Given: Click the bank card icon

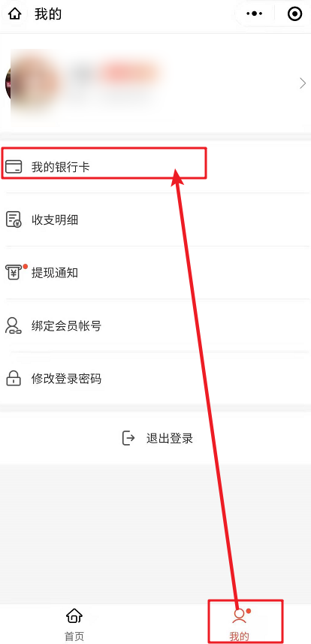Looking at the screenshot, I should click(x=14, y=166).
